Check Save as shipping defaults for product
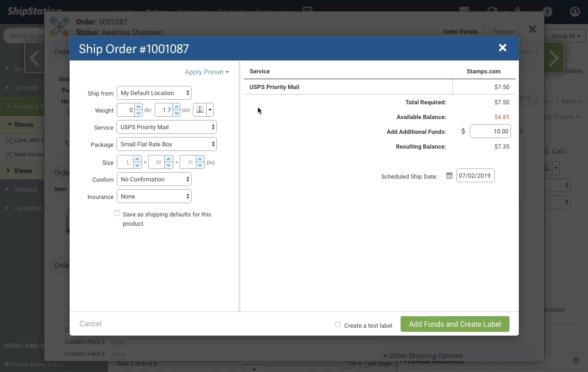588x372 pixels. click(117, 213)
